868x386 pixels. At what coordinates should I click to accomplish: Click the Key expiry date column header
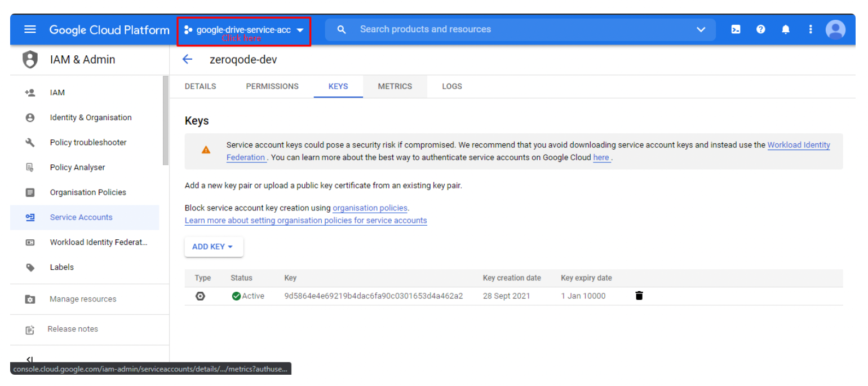tap(586, 278)
